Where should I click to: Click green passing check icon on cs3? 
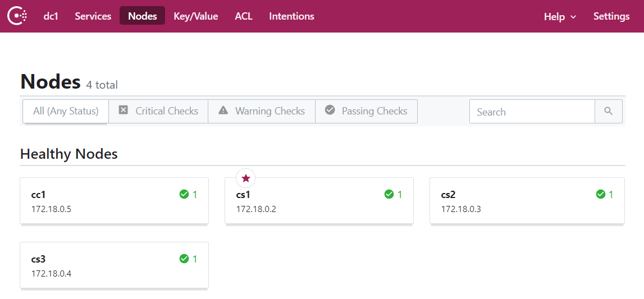tap(184, 259)
